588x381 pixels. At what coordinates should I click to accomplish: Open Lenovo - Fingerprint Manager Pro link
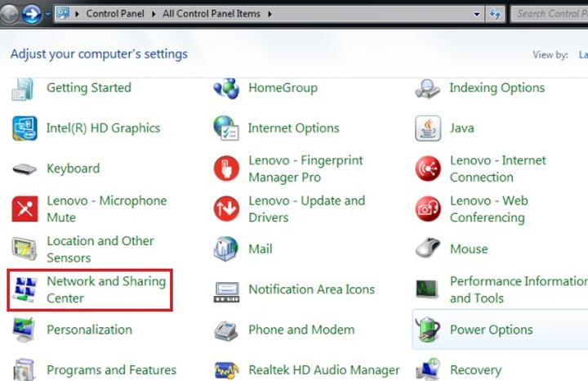click(x=305, y=168)
